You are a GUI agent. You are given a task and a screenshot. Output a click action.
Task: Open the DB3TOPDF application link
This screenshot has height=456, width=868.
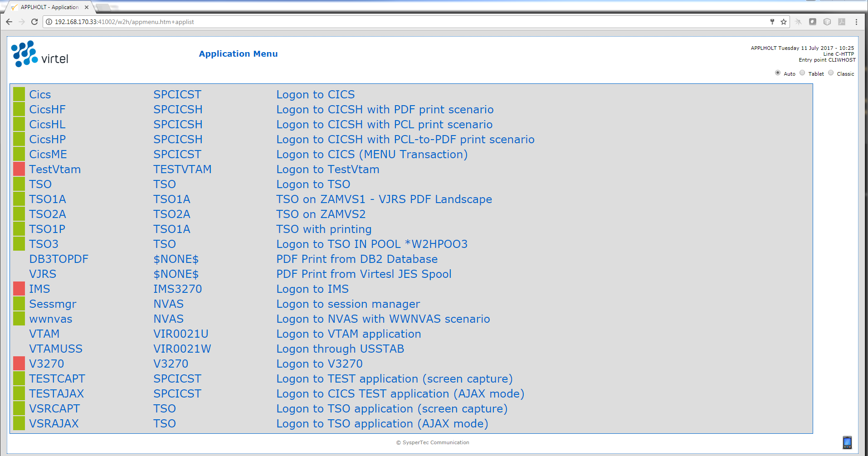(x=59, y=259)
